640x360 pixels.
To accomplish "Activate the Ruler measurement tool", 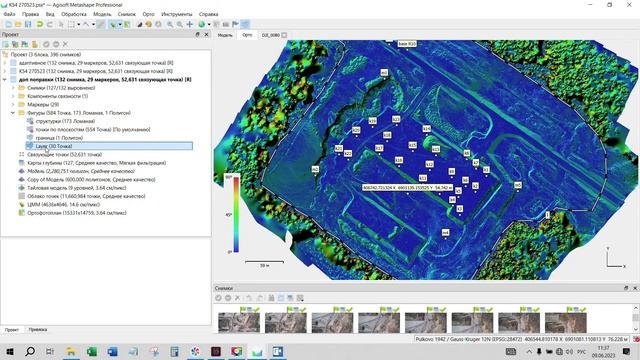I will pos(100,24).
